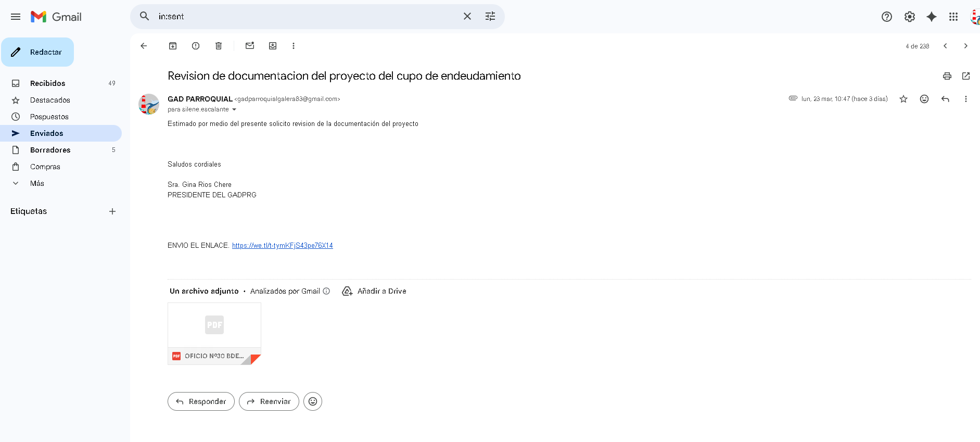Delete this email using the trash icon

point(219,46)
